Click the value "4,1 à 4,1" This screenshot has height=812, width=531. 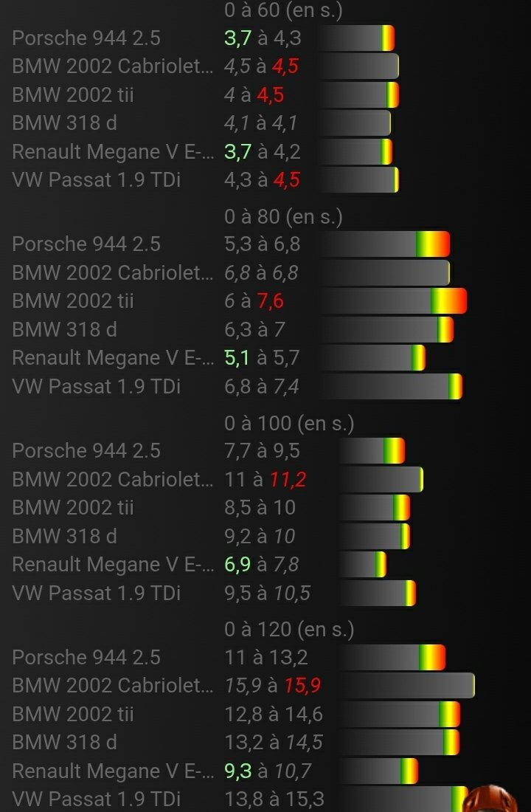(261, 123)
